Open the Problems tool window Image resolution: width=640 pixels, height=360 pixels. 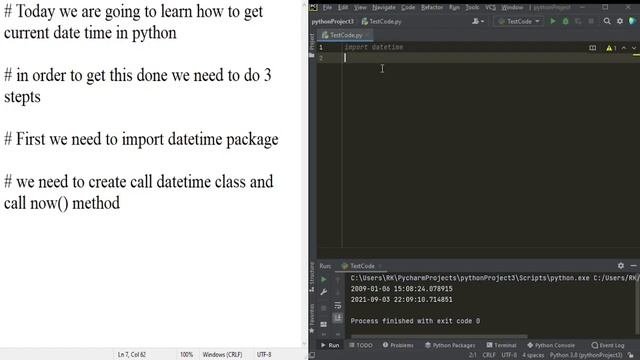click(398, 345)
